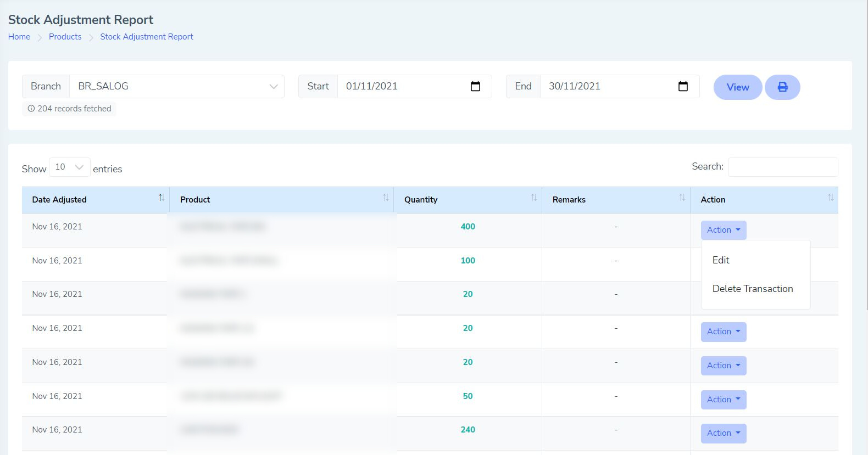
Task: Sort by Action column arrows
Action: point(831,198)
